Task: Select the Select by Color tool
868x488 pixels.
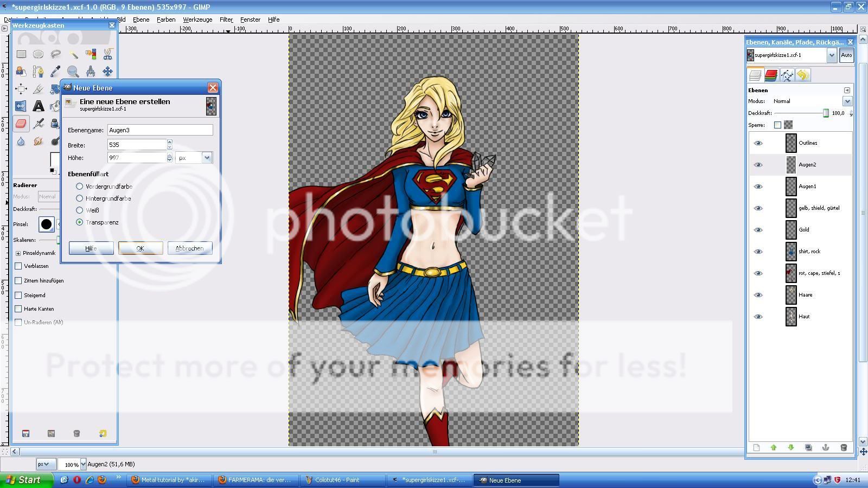Action: click(x=91, y=54)
